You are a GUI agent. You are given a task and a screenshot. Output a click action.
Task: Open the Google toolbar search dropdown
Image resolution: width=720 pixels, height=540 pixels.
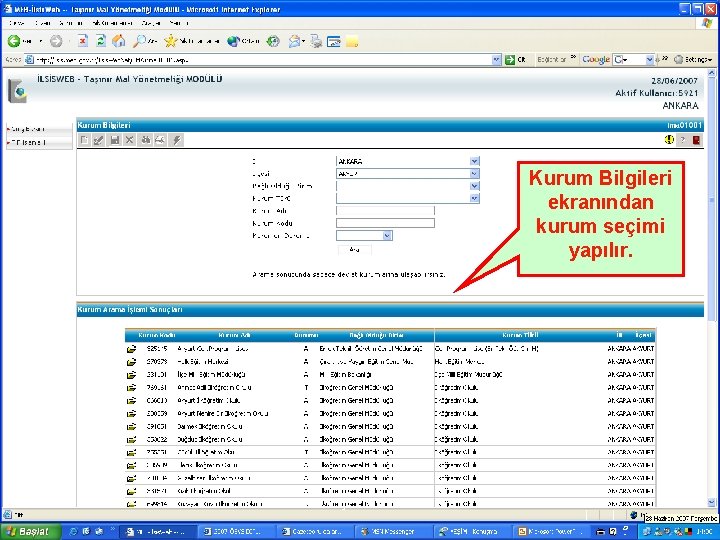pyautogui.click(x=649, y=60)
